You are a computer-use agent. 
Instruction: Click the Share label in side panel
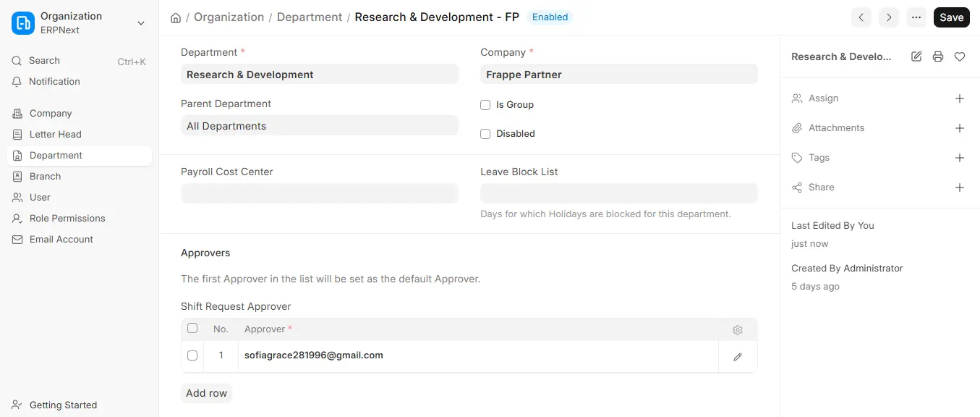click(821, 188)
